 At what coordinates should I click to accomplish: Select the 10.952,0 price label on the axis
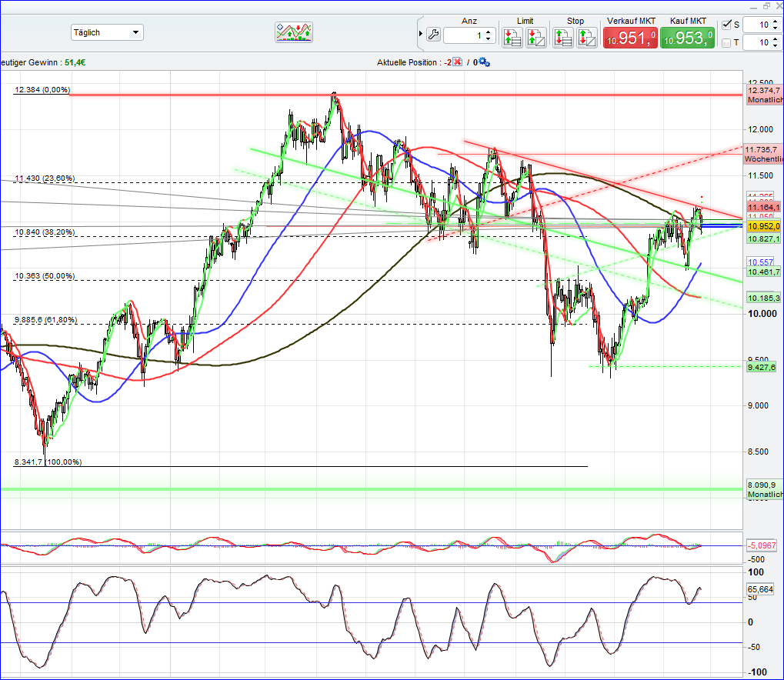pyautogui.click(x=761, y=228)
